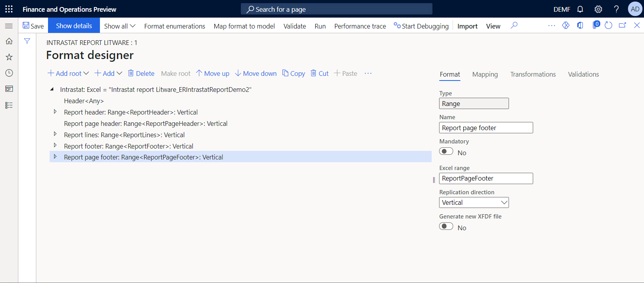
Task: Open Modules list icon in sidebar
Action: point(9,105)
